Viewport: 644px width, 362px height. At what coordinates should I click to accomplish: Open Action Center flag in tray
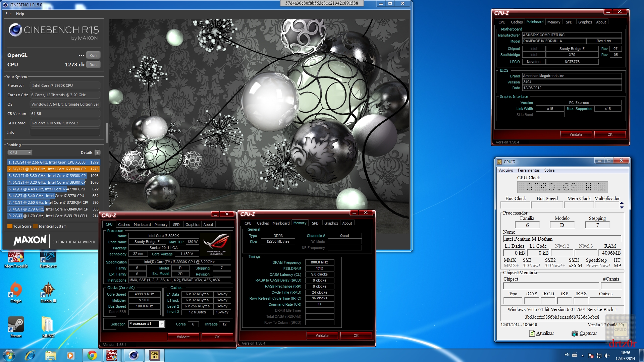pos(591,356)
